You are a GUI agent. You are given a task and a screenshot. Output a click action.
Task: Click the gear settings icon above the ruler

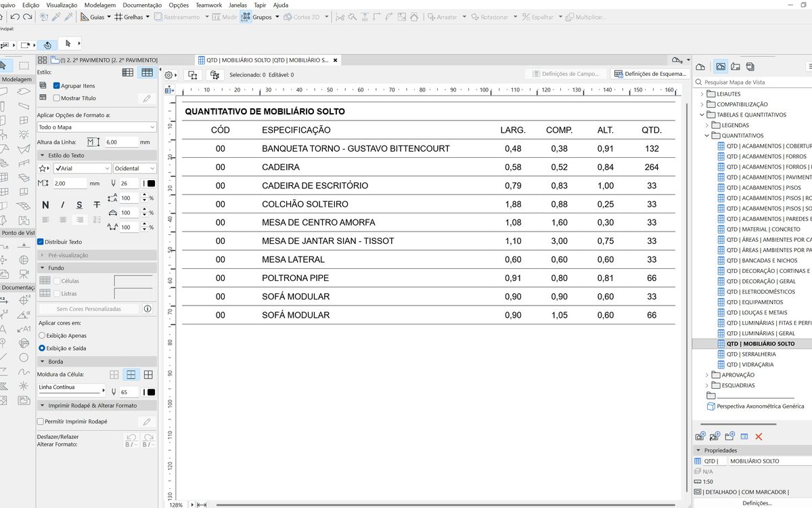tap(171, 75)
